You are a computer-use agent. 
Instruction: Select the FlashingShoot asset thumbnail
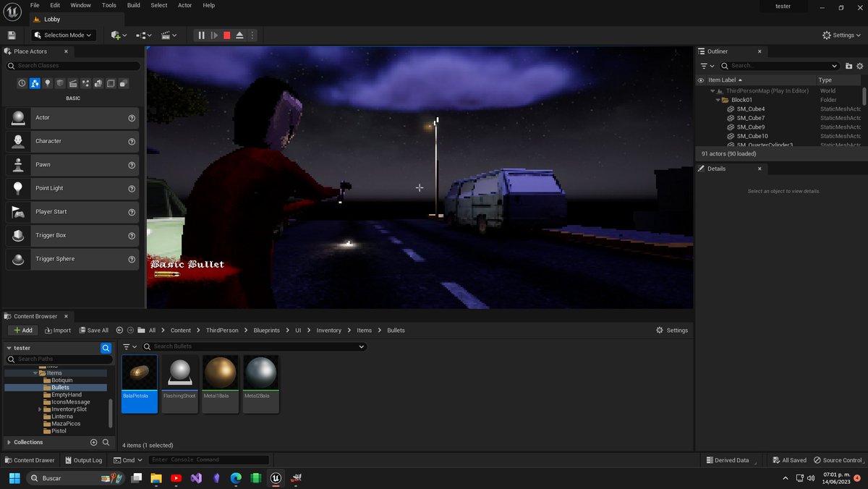click(x=179, y=383)
